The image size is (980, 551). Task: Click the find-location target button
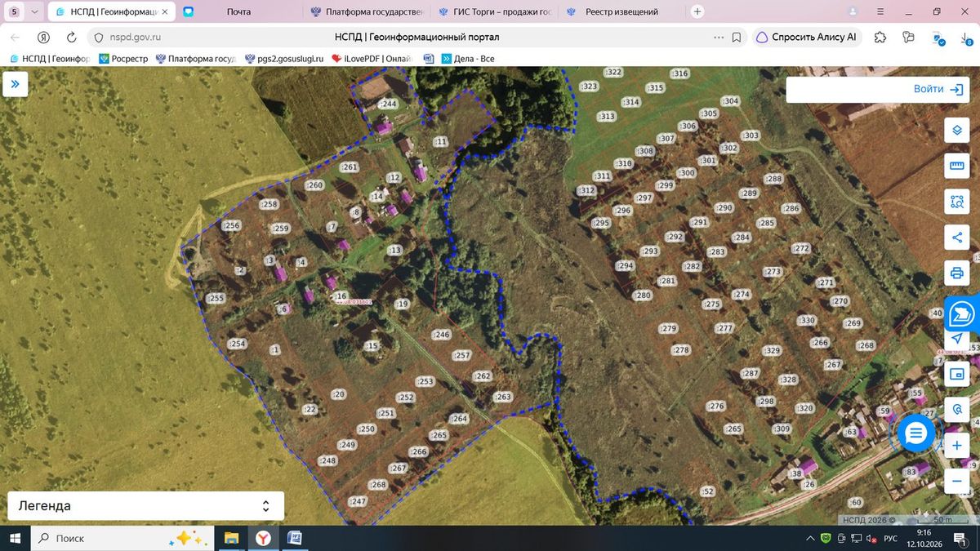coord(956,410)
